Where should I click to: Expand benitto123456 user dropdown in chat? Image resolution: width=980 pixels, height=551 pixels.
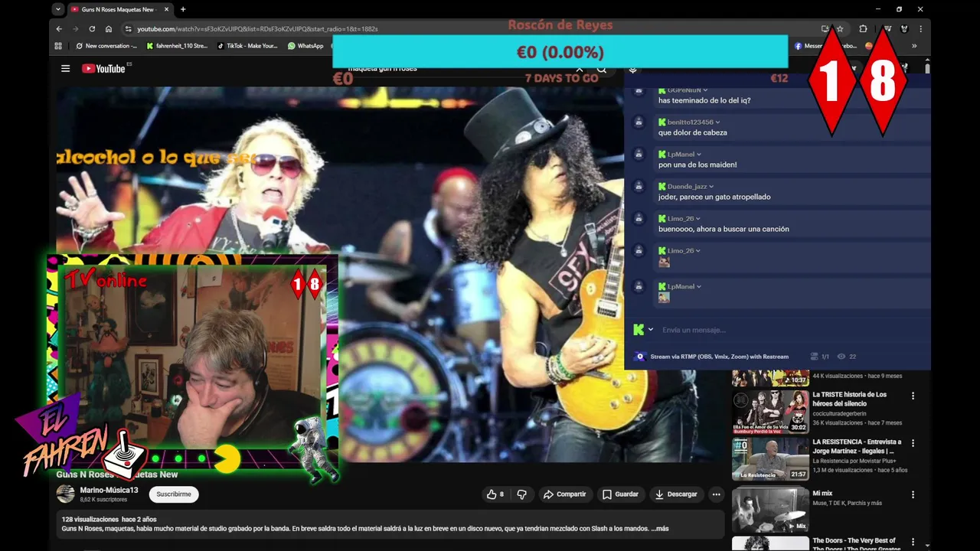pos(717,122)
